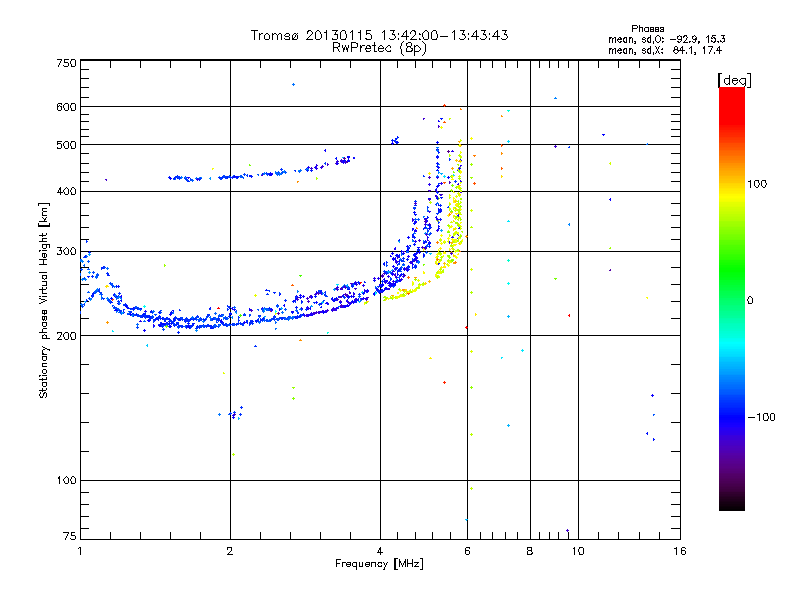Click the Tromsø 20130115 plot title
800x600 pixels.
click(x=379, y=35)
